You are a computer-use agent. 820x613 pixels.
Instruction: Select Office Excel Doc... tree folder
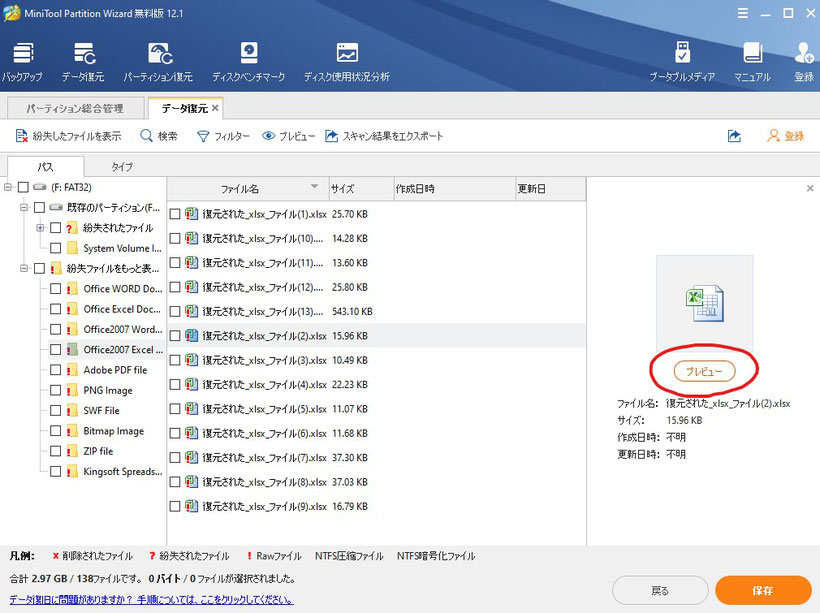(122, 309)
